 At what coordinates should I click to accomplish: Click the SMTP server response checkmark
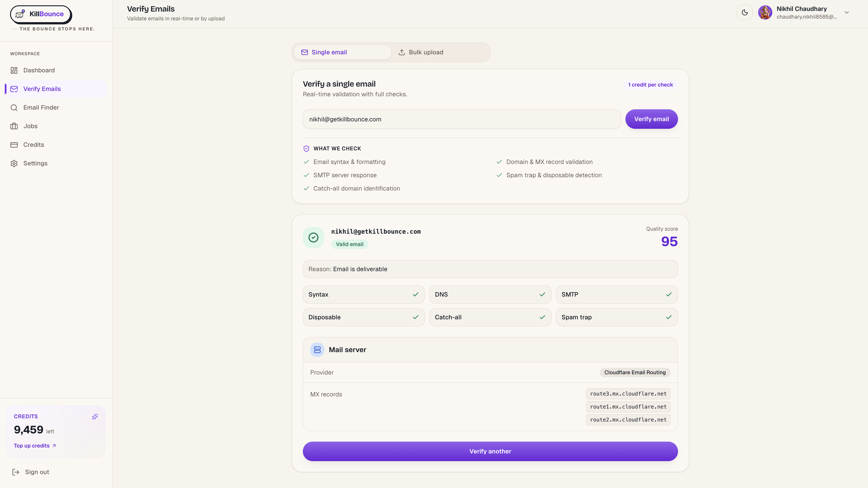(x=306, y=175)
